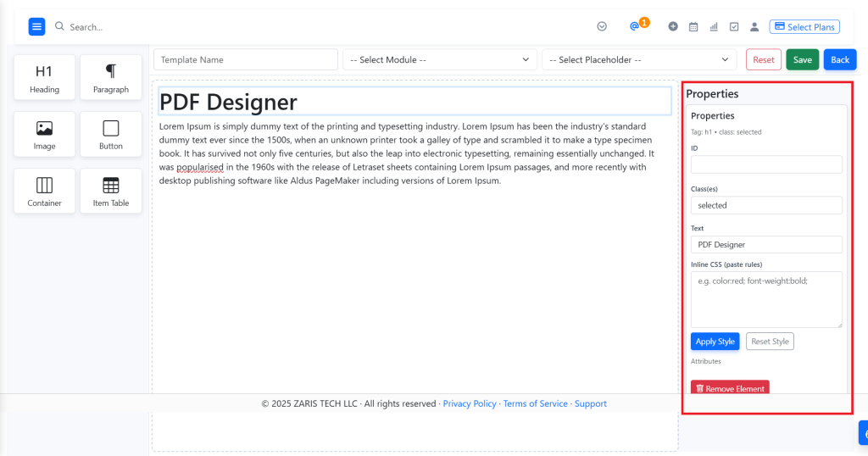Open the Privacy Policy link
868x456 pixels.
470,403
